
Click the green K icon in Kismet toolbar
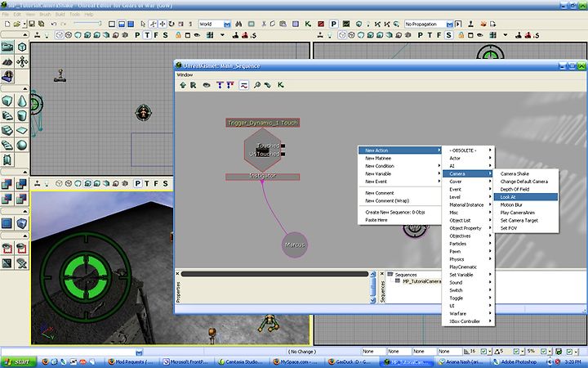pos(280,85)
